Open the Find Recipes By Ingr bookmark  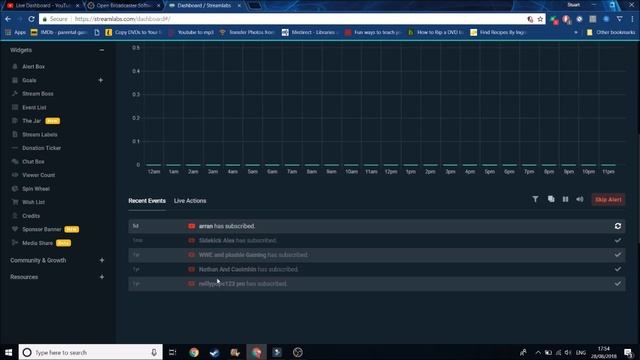pyautogui.click(x=498, y=32)
